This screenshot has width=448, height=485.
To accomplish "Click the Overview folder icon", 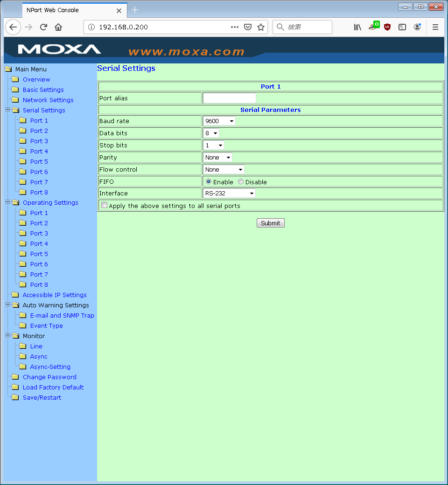I will click(15, 79).
